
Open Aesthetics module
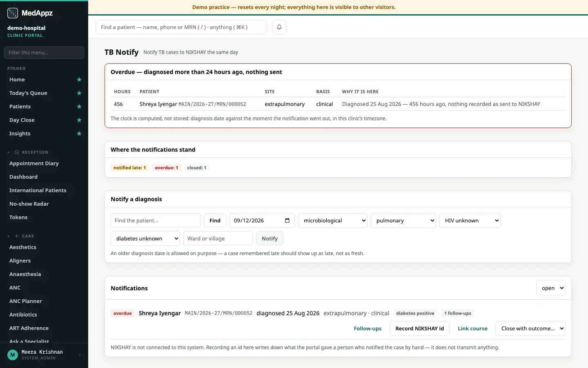coord(23,247)
